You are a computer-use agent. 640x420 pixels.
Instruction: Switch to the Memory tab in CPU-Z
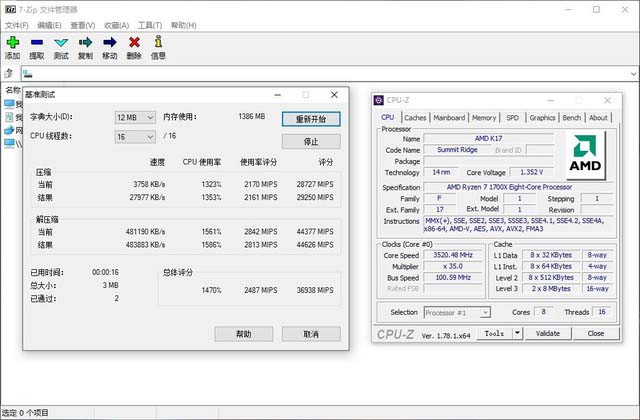click(x=484, y=117)
